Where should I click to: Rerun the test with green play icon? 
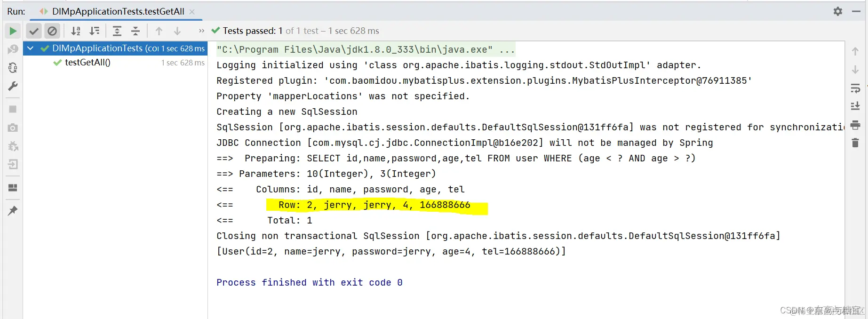click(13, 31)
